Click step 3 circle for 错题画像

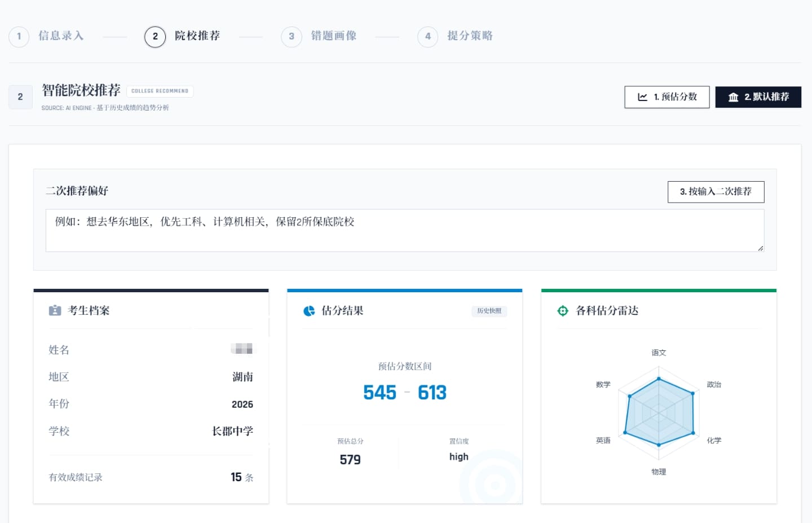[292, 37]
